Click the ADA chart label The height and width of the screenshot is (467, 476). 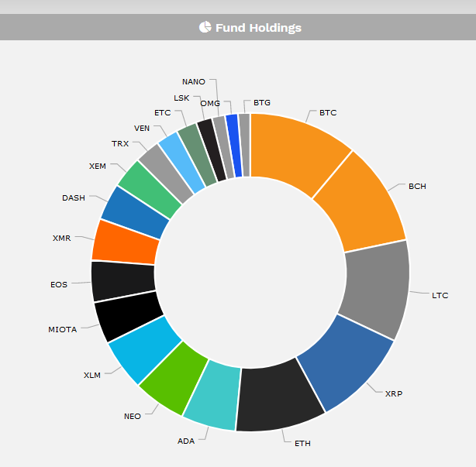[x=186, y=441]
